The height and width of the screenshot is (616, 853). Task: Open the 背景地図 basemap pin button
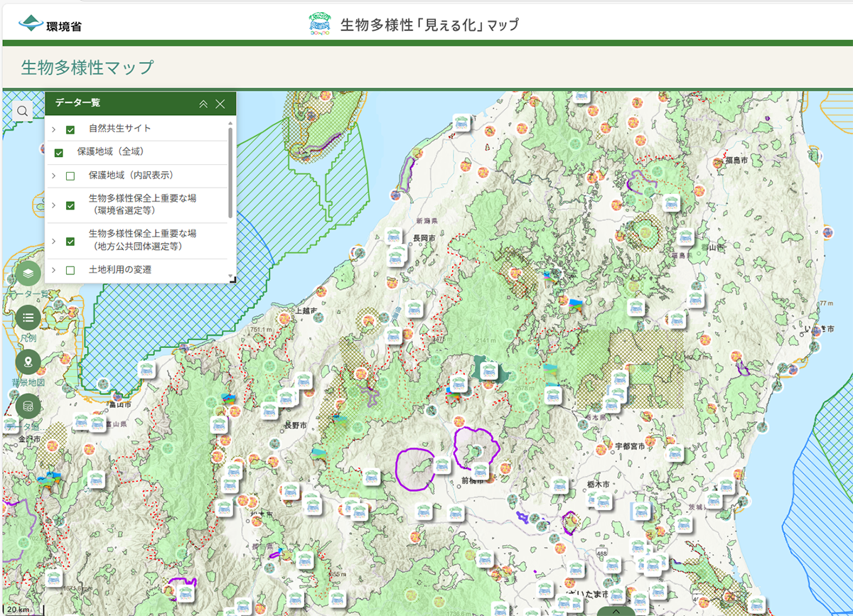point(28,362)
